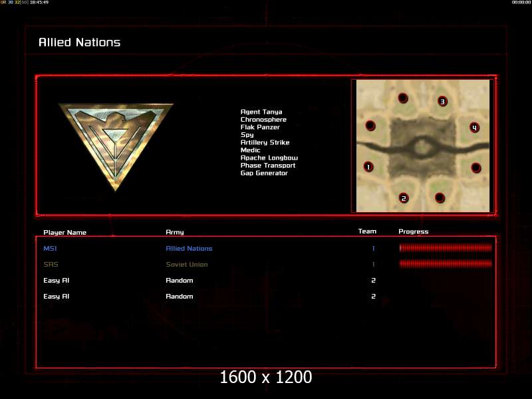532x399 pixels.
Task: Click Soviet Union in SAS's Army cell
Action: (x=187, y=264)
